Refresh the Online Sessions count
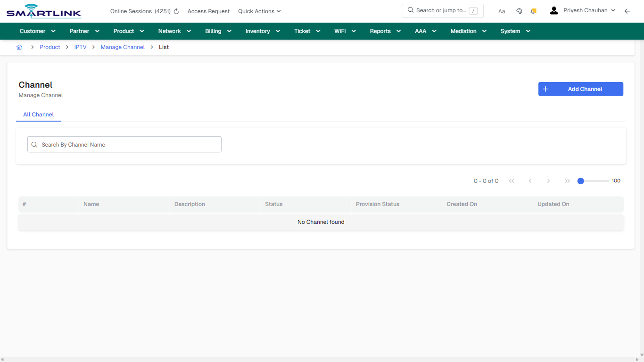Viewport: 644px width, 362px height. pos(176,11)
